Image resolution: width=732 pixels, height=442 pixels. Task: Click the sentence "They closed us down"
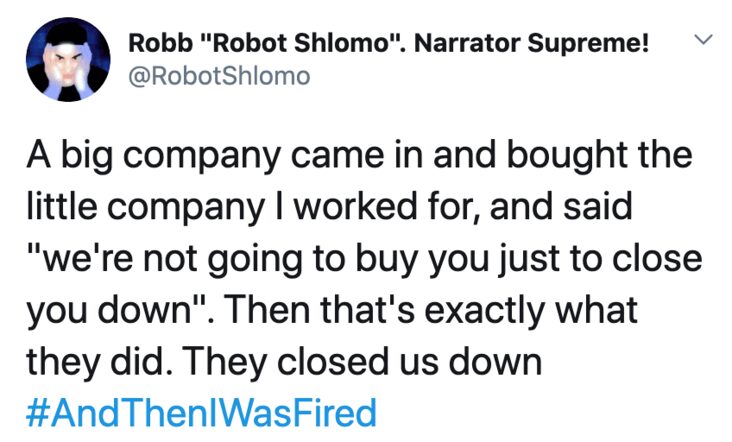(364, 361)
